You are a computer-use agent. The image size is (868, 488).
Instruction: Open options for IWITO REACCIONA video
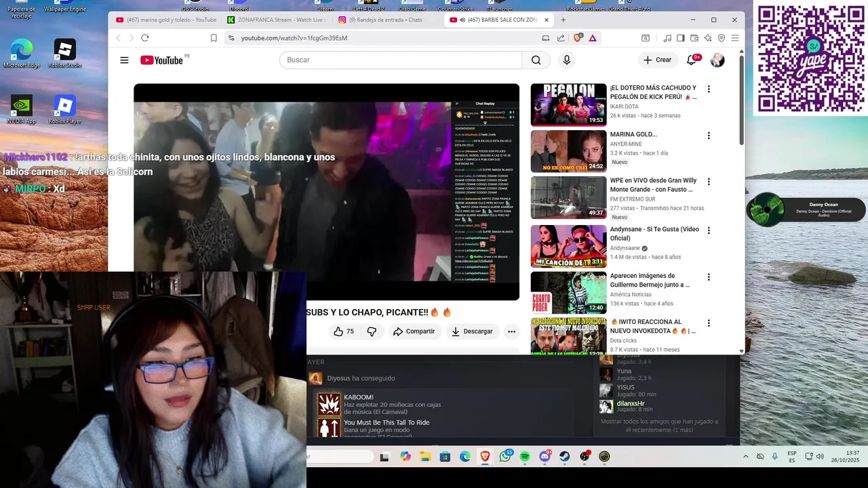(x=709, y=323)
